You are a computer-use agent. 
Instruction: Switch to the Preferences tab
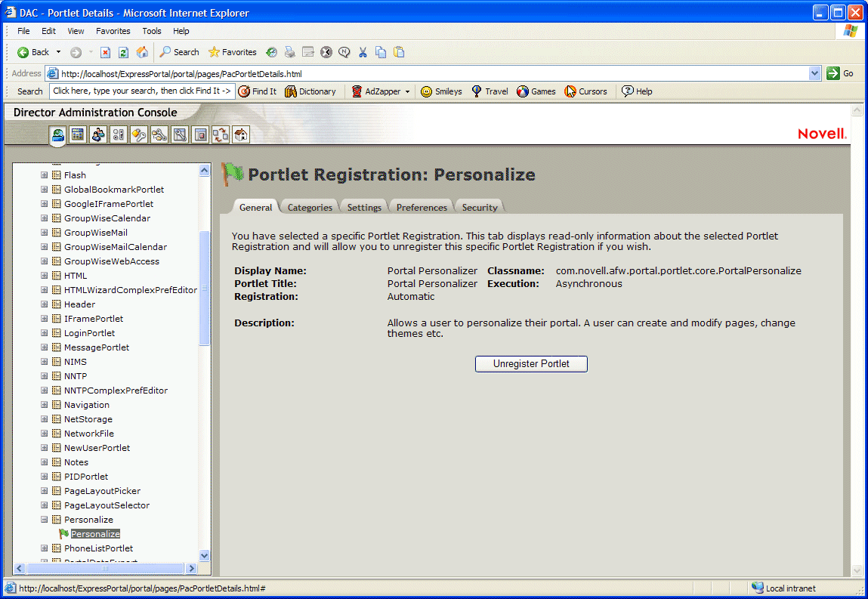point(422,207)
